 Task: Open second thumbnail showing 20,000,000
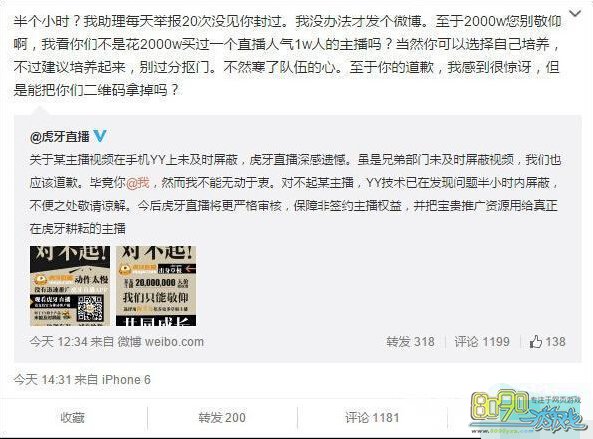tap(156, 286)
